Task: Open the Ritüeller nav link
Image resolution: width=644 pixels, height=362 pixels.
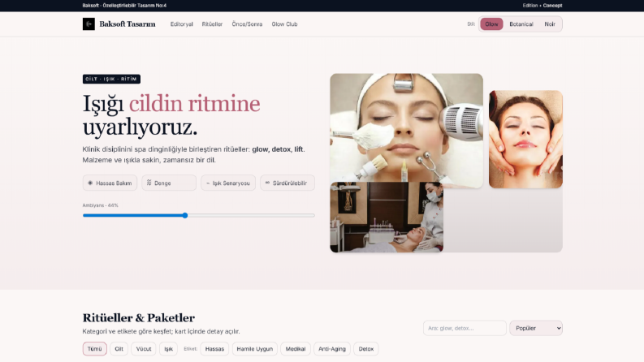Action: coord(212,24)
